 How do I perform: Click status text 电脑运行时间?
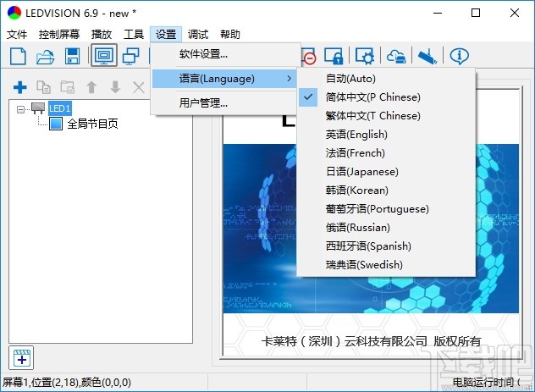[x=483, y=383]
